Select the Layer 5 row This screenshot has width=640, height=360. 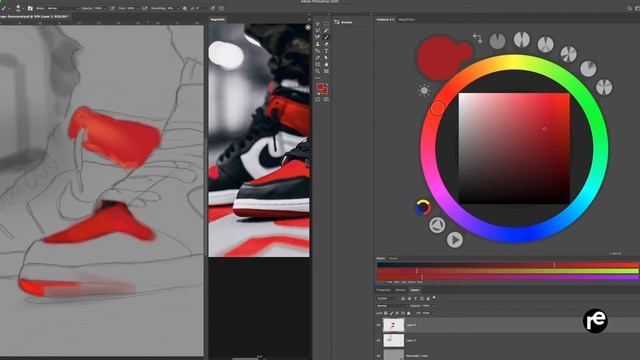507,325
